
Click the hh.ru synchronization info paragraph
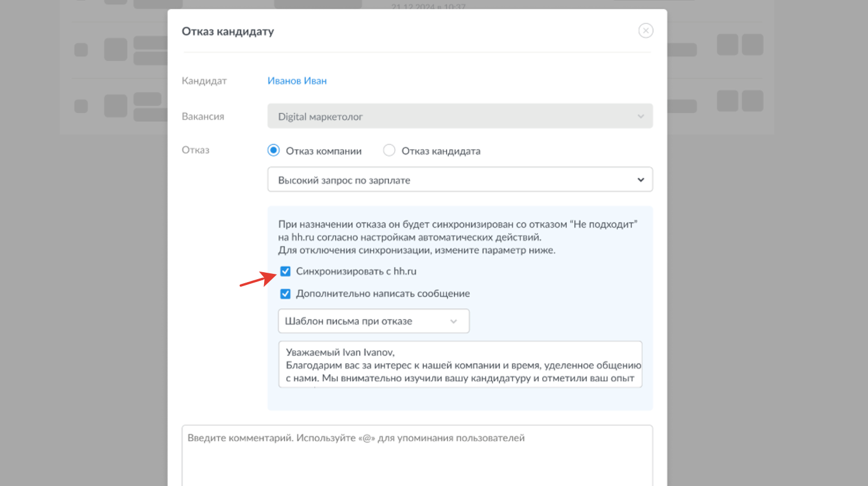[458, 237]
